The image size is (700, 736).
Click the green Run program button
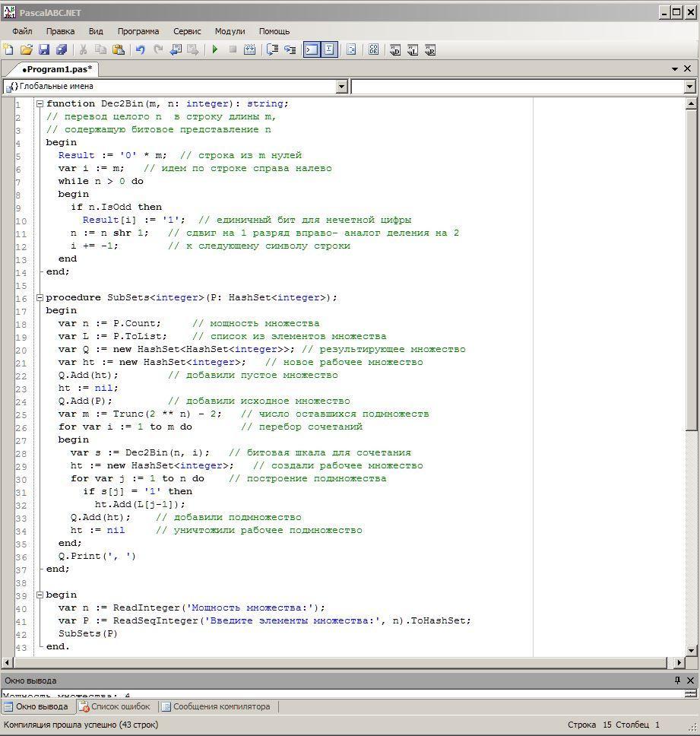click(215, 50)
